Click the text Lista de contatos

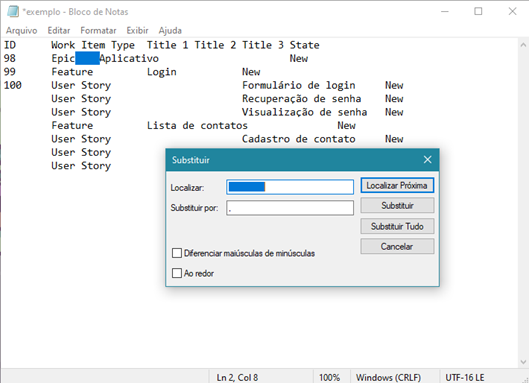tap(197, 126)
